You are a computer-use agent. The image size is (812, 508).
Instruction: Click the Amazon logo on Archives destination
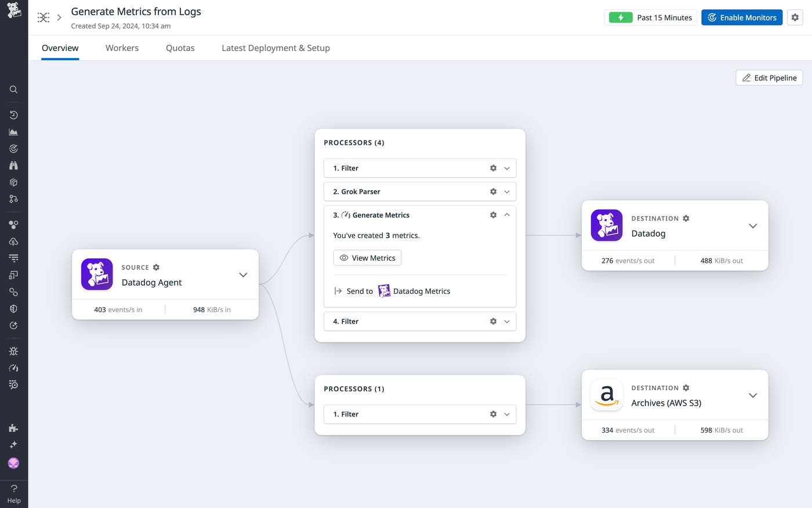click(x=607, y=395)
